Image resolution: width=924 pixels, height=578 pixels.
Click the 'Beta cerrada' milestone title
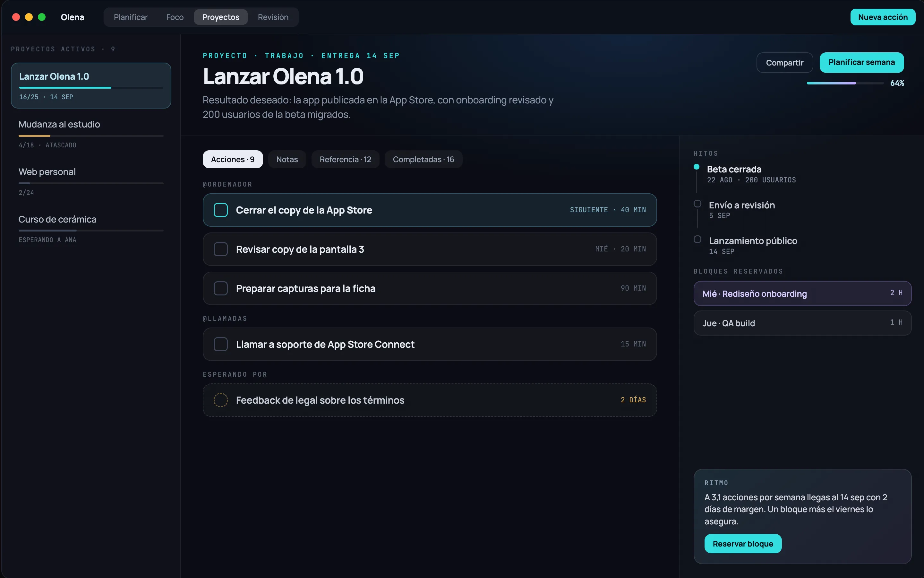tap(734, 169)
